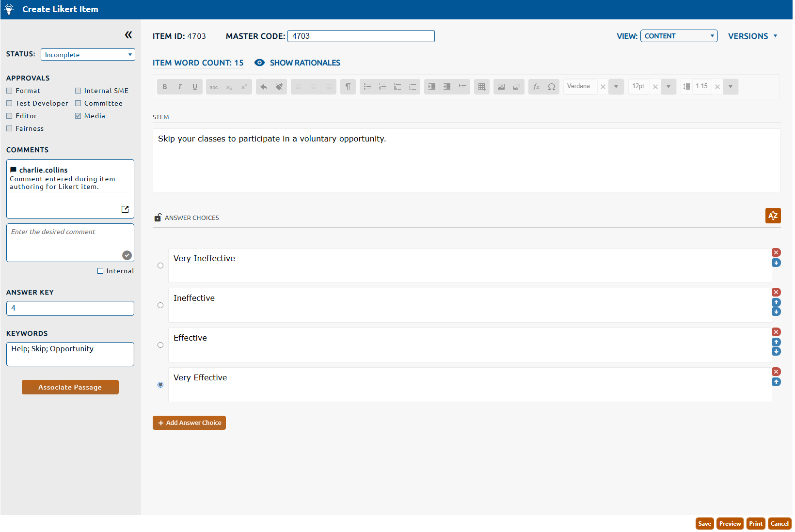Click the insert image toolbar icon
Image resolution: width=795 pixels, height=532 pixels.
point(501,87)
